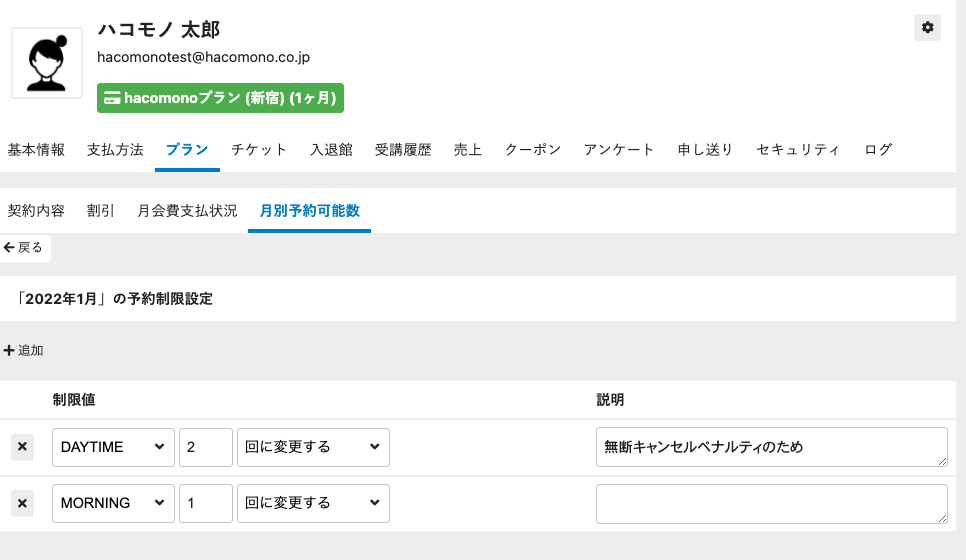Click the plus 追加 add button

(24, 351)
